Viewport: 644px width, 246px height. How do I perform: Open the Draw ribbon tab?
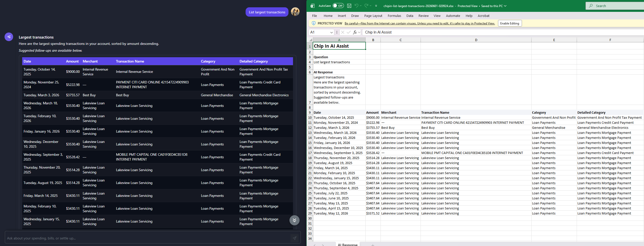(x=355, y=16)
